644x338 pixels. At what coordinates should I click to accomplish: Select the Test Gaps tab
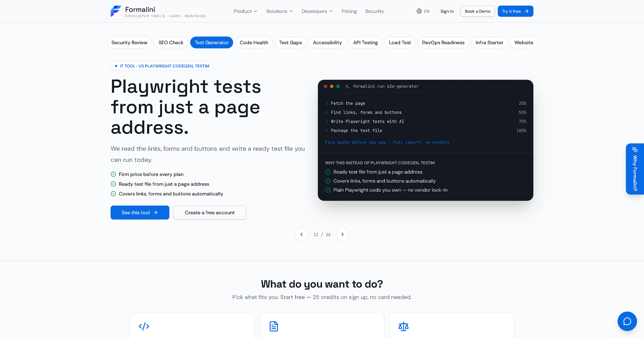coord(290,42)
